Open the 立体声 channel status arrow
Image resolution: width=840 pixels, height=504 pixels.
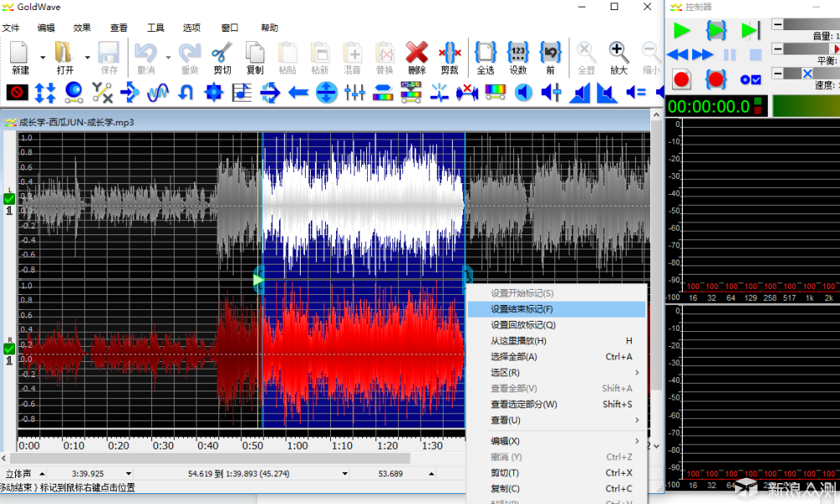[x=42, y=474]
